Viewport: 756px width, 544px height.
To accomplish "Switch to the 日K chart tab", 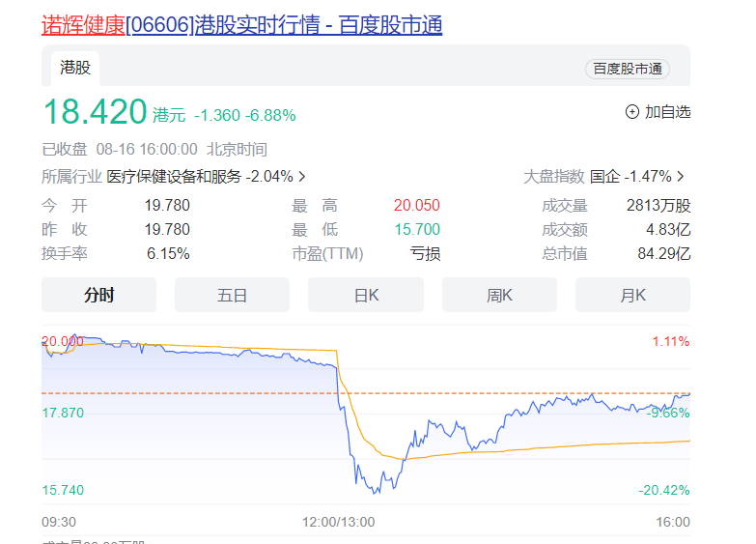I will tap(366, 295).
